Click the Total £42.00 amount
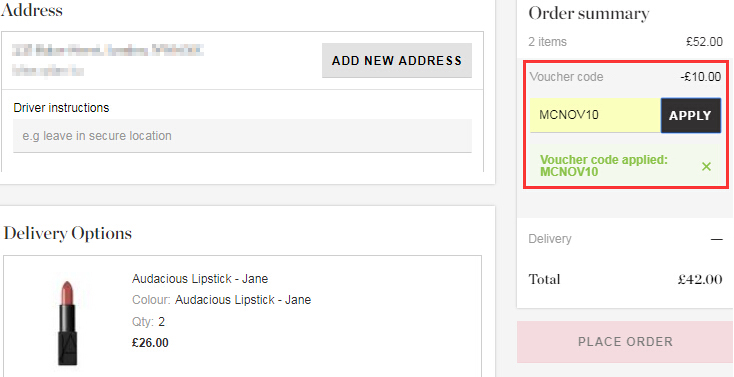 (x=700, y=280)
